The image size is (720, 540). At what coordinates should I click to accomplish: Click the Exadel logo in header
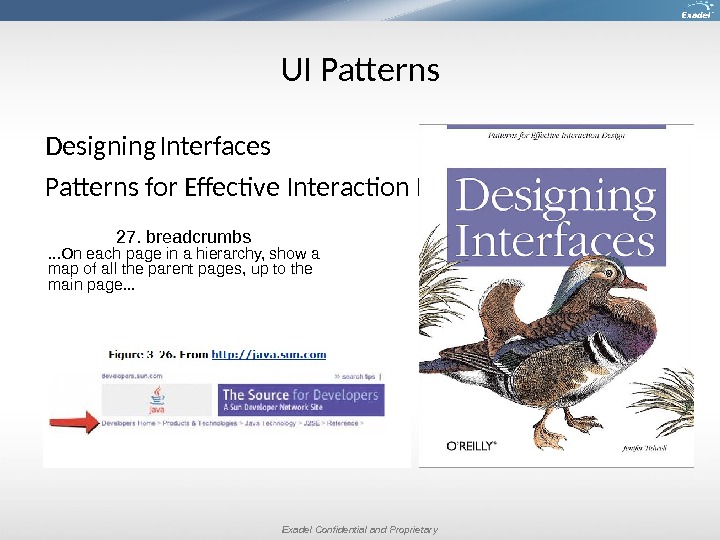697,10
